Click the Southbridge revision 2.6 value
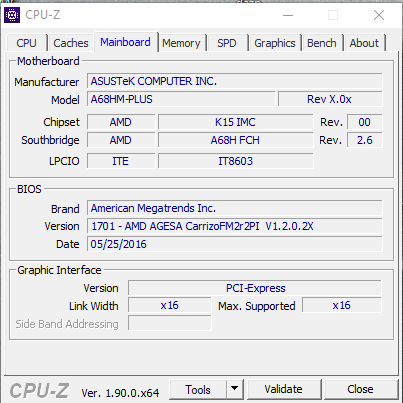 pyautogui.click(x=365, y=140)
